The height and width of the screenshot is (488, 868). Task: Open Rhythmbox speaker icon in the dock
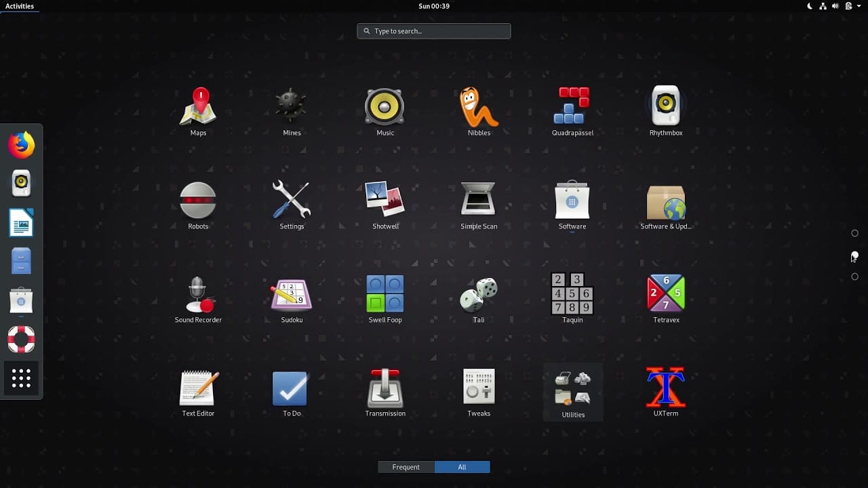pos(21,183)
